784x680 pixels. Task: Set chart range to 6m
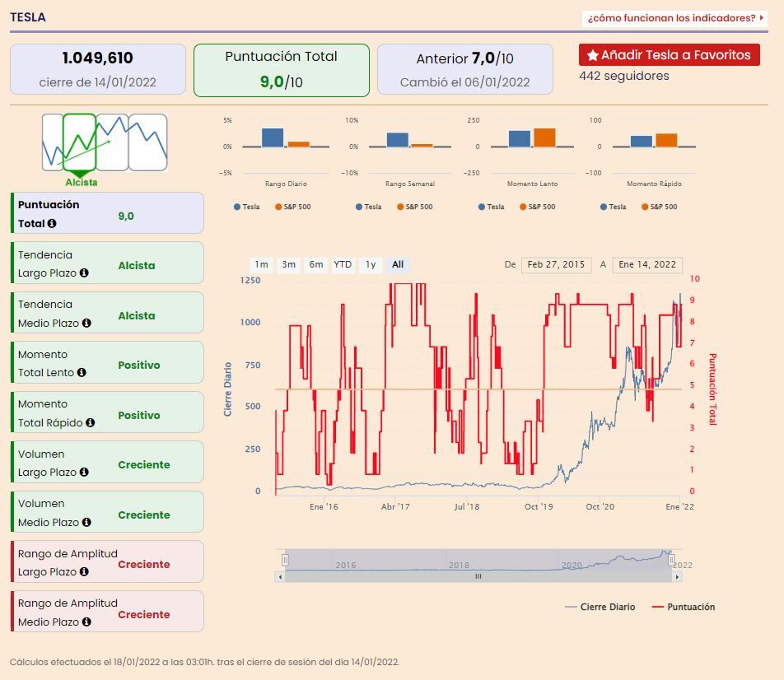click(316, 264)
